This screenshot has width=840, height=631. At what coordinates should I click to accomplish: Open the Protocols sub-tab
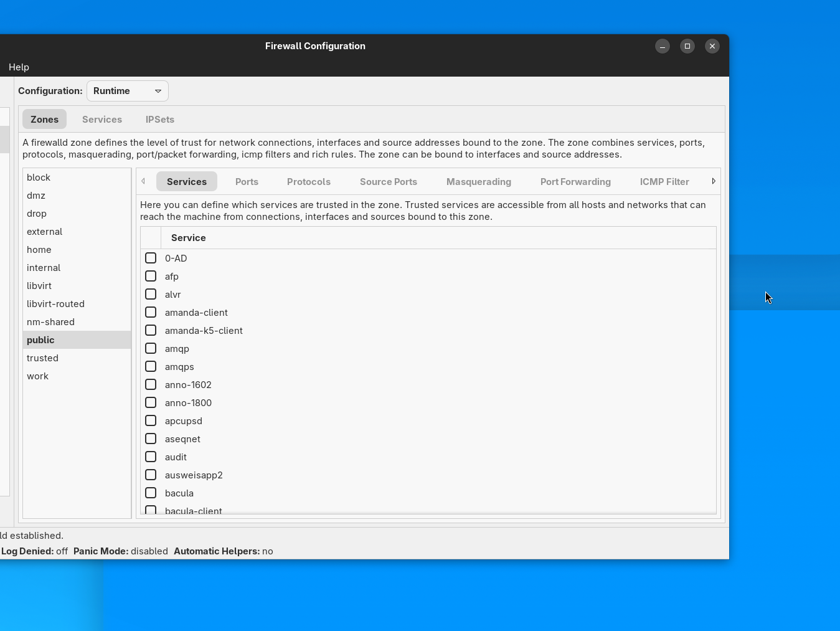coord(309,182)
